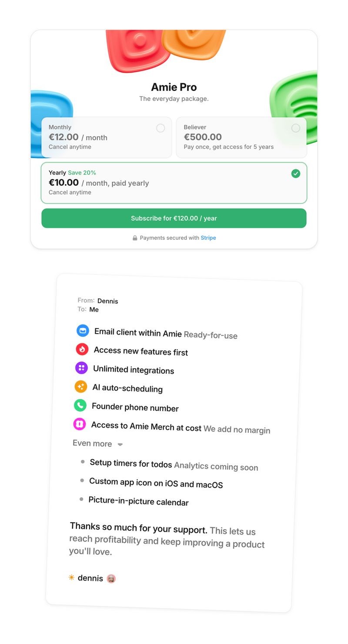This screenshot has width=348, height=644.
Task: Open the Stripe link
Action: coord(208,238)
